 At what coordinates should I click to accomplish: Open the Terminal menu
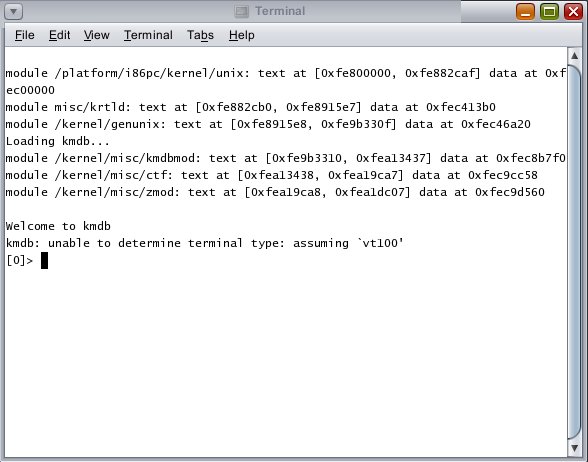148,35
